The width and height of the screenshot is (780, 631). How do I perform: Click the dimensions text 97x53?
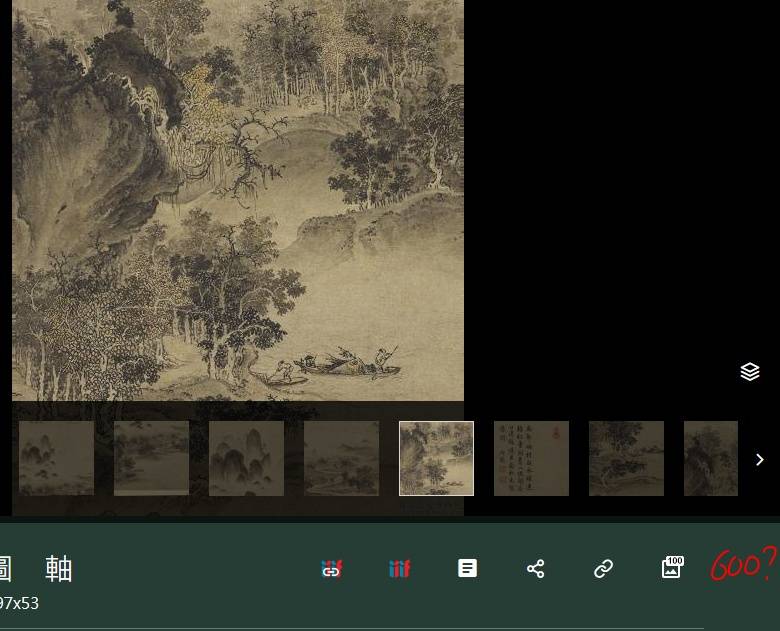point(19,603)
